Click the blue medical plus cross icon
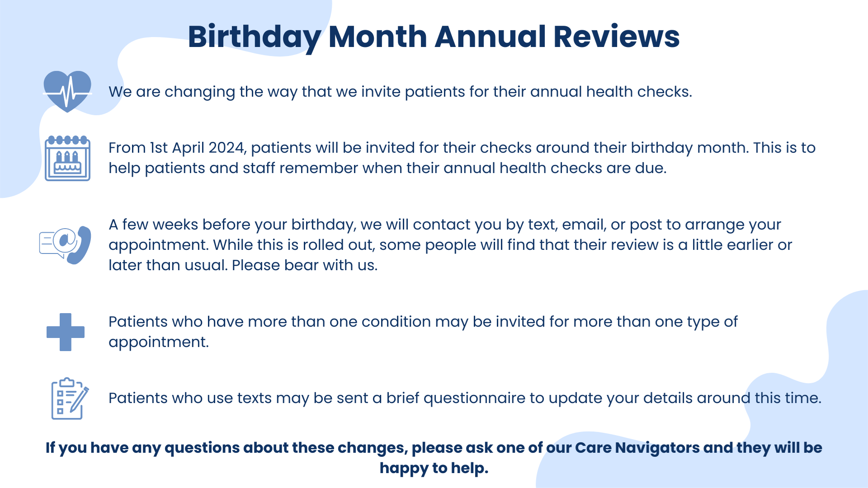The image size is (868, 488). (66, 332)
